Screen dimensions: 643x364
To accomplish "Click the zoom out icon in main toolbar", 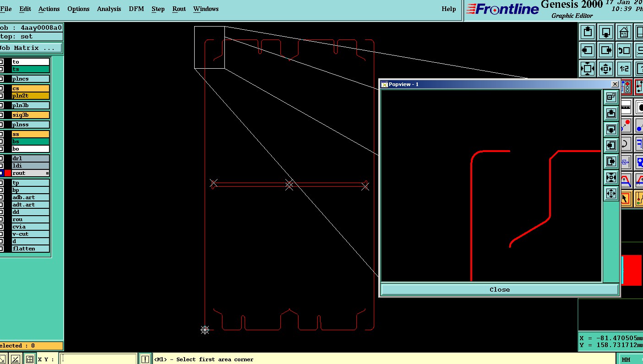I will point(606,69).
